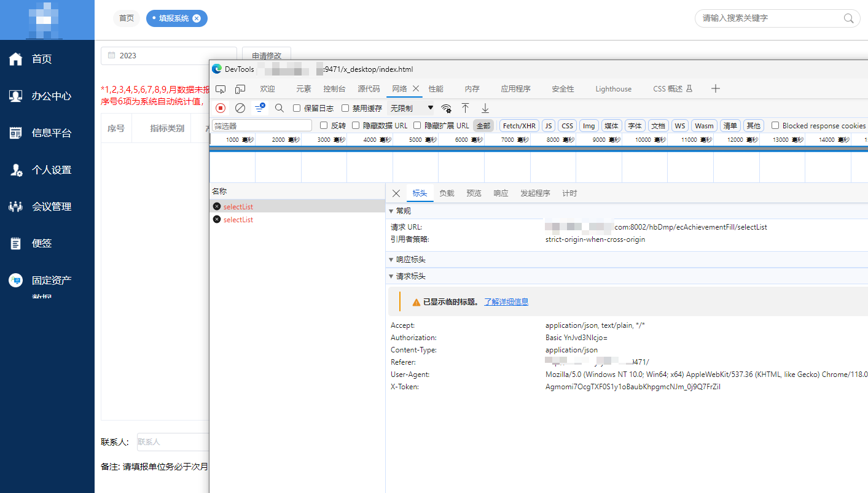Clear the network log
This screenshot has height=493, width=868.
click(x=240, y=108)
